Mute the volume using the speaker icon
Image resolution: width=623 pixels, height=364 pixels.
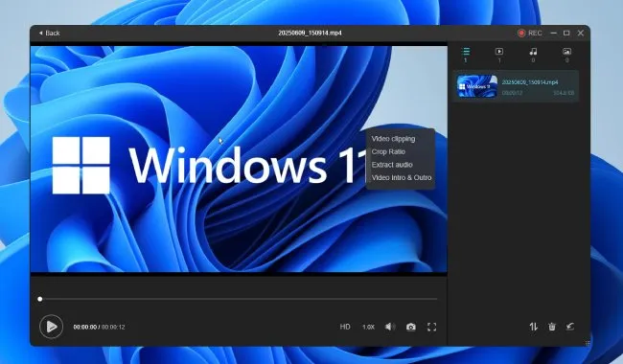coord(390,327)
